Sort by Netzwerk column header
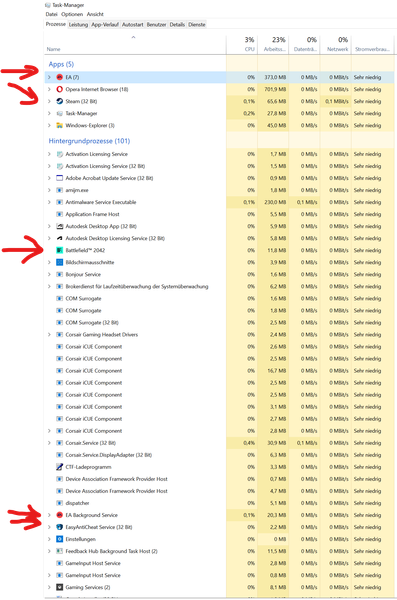The width and height of the screenshot is (397, 600). (x=336, y=44)
